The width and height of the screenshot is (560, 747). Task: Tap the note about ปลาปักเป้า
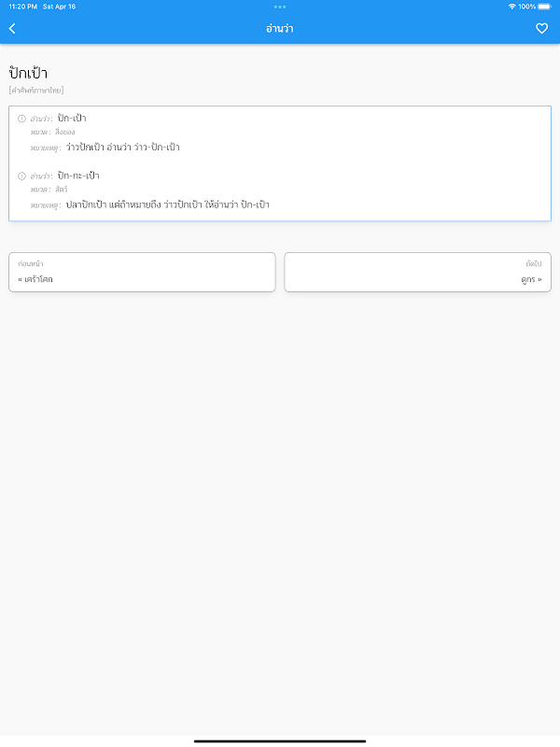point(167,204)
